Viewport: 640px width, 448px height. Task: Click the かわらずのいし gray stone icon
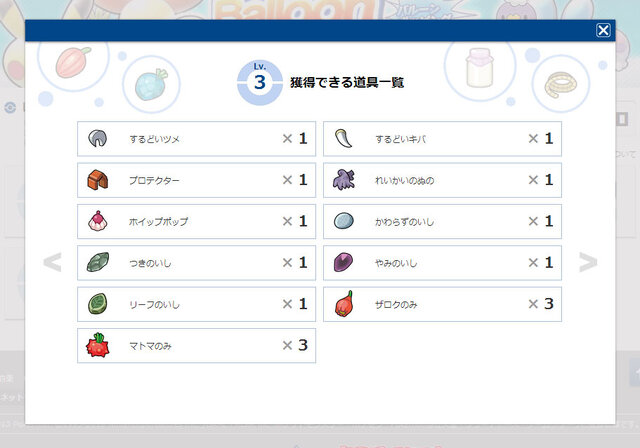coord(344,221)
